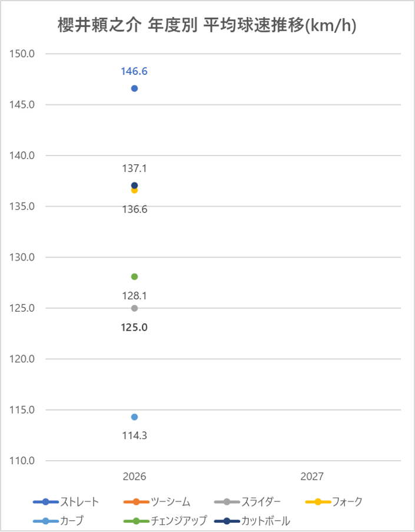This screenshot has height=532, width=415.
Task: Click the 110.0 vertical axis label
Action: 24,461
